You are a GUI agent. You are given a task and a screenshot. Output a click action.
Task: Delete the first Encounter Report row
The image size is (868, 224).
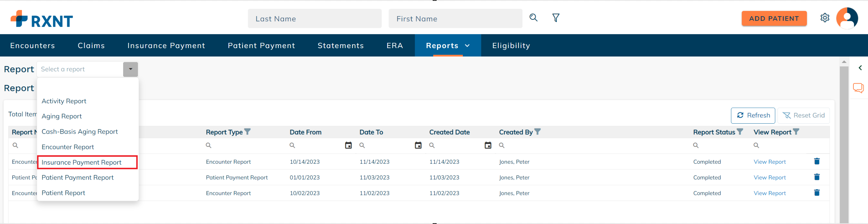pos(816,161)
